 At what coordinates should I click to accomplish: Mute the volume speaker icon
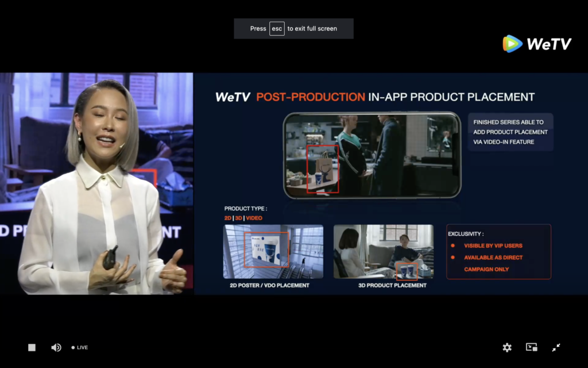[x=56, y=347]
